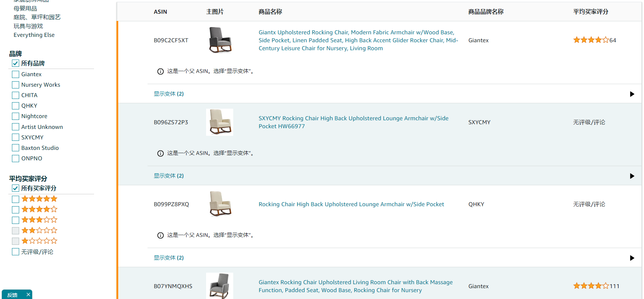Image resolution: width=644 pixels, height=299 pixels.
Task: Show 显示变体 (2) under the QHKY Rocking Chair
Action: pyautogui.click(x=169, y=258)
